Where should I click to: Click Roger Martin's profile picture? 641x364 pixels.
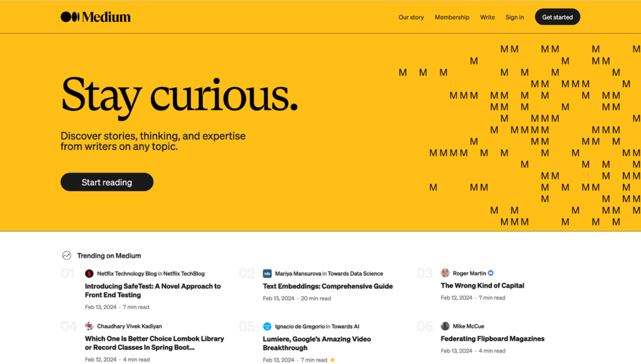(x=445, y=273)
